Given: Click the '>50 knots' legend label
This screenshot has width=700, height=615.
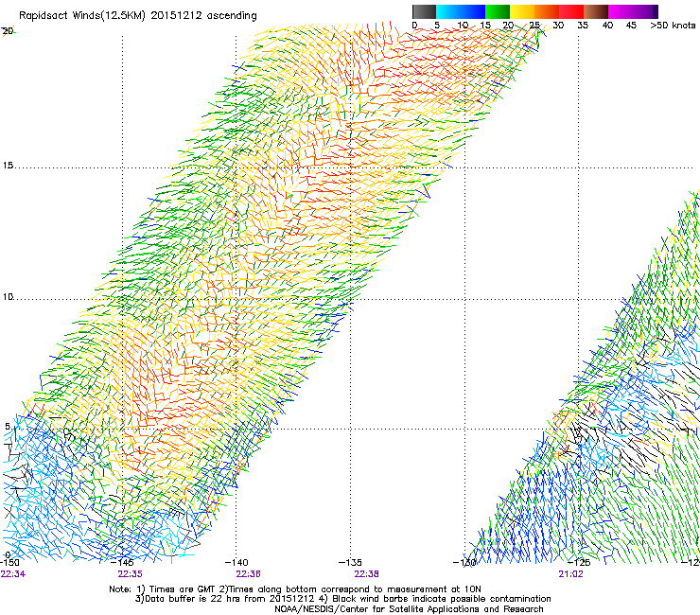Looking at the screenshot, I should pyautogui.click(x=673, y=26).
